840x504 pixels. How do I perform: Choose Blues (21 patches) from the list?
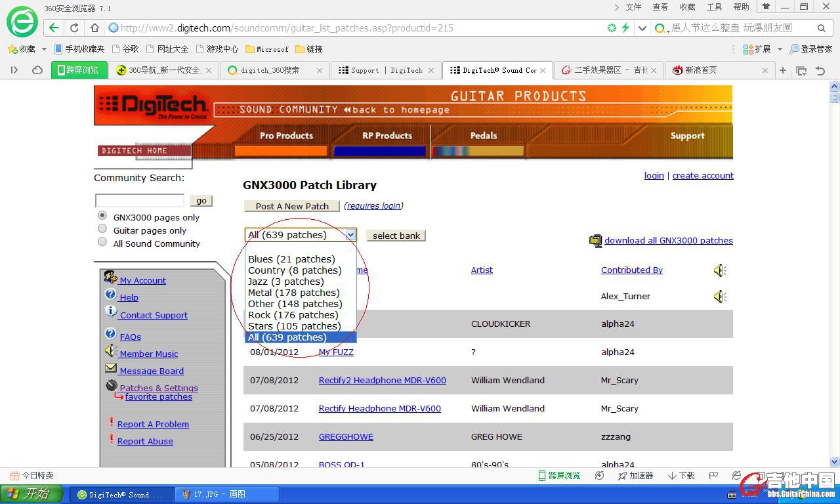tap(301, 259)
